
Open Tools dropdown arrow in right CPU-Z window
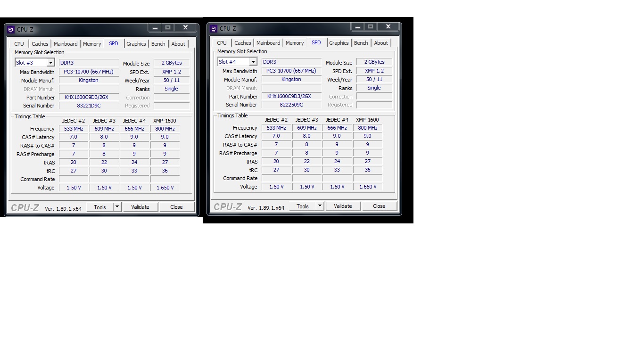tap(320, 206)
